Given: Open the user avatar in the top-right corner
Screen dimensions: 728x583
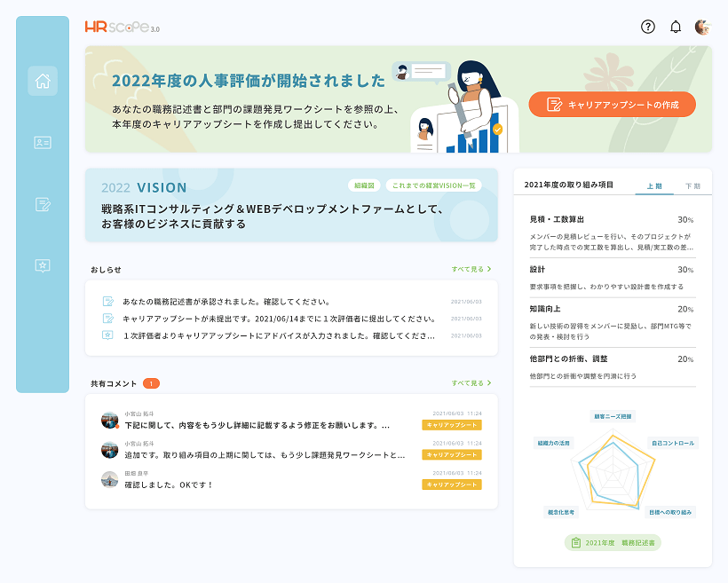Looking at the screenshot, I should pos(703,25).
